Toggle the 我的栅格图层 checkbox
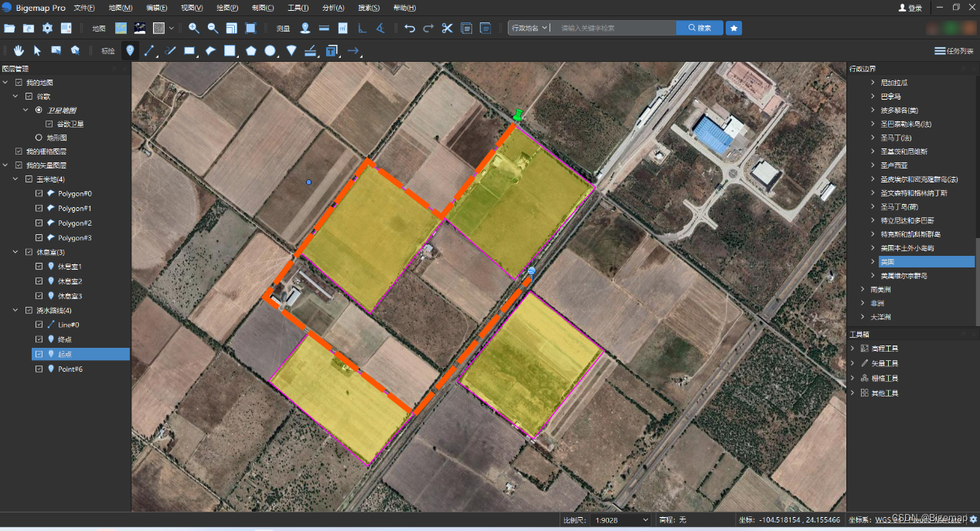Screen dimensions: 980x531 [19, 151]
